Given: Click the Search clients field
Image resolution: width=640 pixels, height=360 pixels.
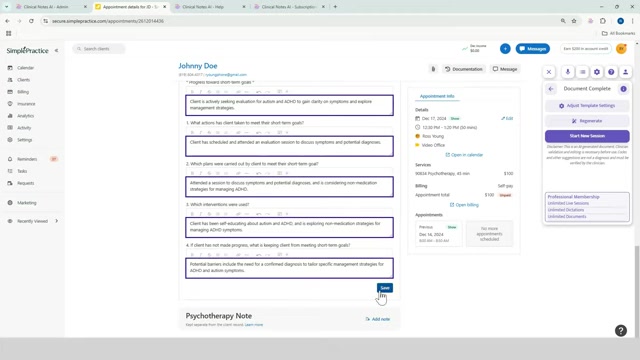Looking at the screenshot, I should coord(99,49).
